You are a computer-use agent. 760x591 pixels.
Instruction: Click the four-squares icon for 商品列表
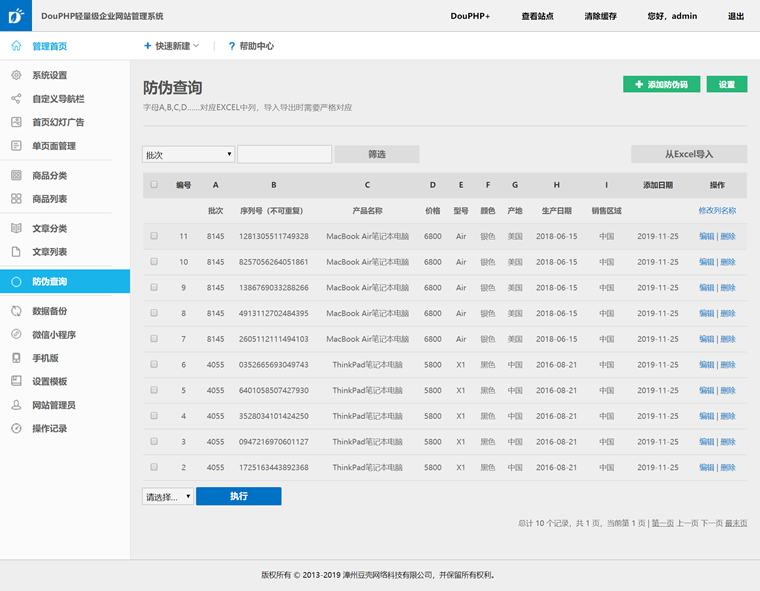coord(16,198)
